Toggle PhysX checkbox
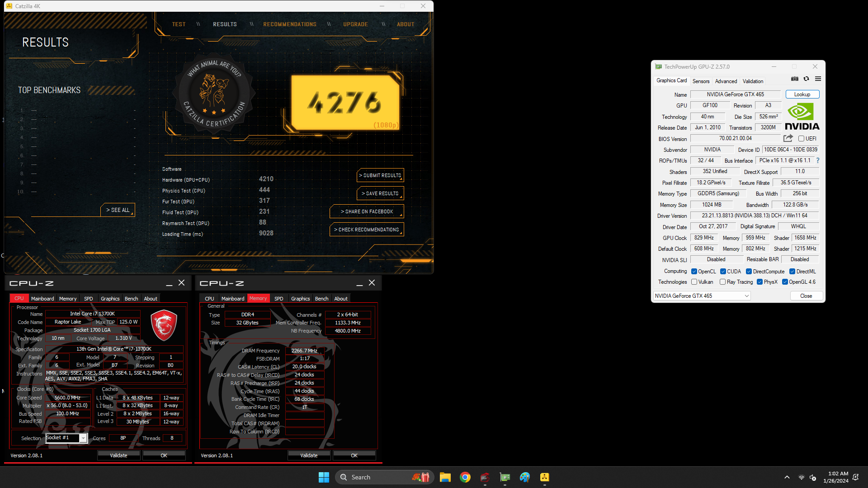868x488 pixels. pos(759,282)
